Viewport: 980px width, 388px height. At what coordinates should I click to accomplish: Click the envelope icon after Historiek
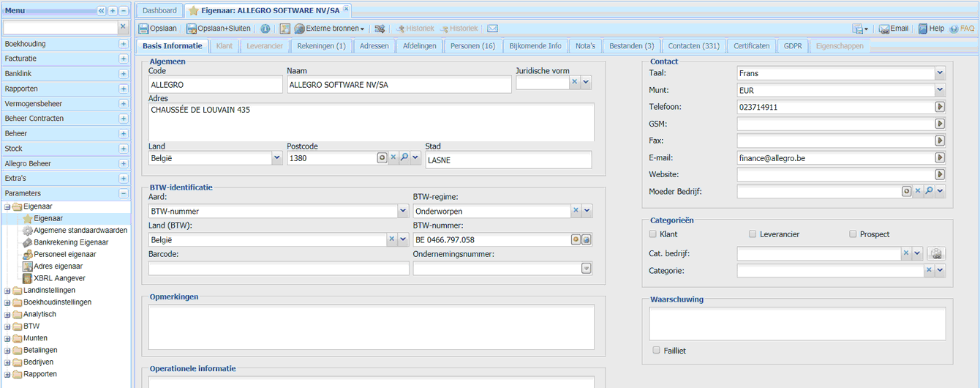(492, 29)
